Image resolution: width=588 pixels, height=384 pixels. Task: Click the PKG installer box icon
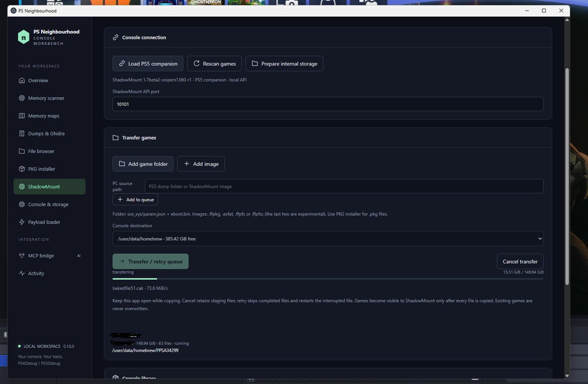22,169
